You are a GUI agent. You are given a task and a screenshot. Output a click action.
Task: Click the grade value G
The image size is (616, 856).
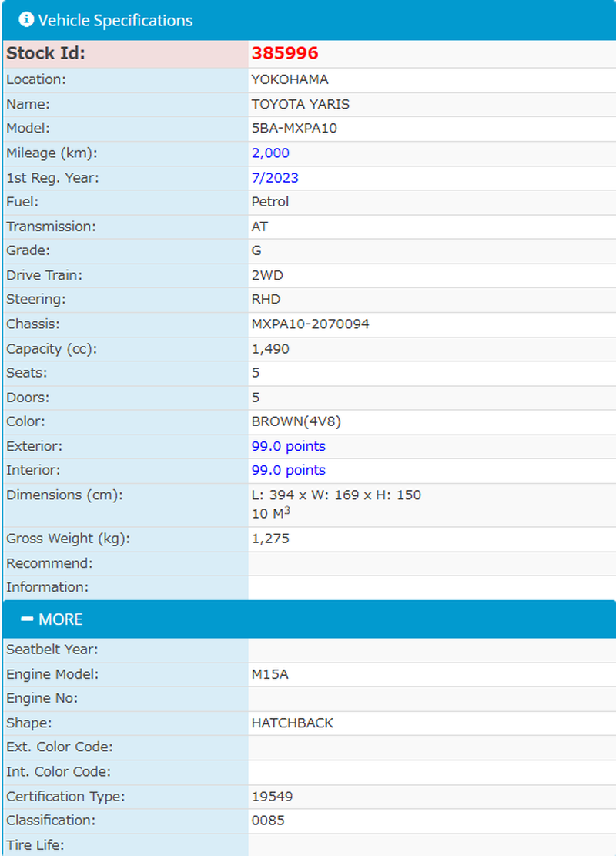pyautogui.click(x=256, y=250)
